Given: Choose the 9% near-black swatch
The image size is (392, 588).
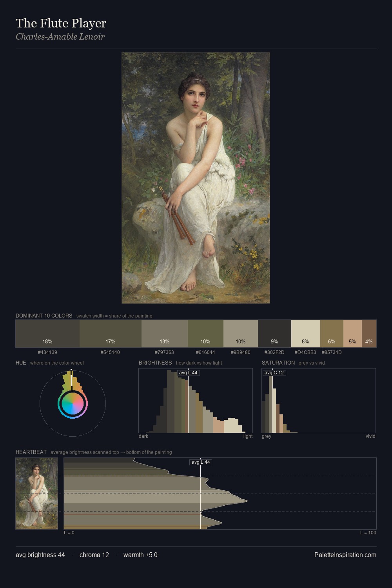Looking at the screenshot, I should (x=274, y=334).
